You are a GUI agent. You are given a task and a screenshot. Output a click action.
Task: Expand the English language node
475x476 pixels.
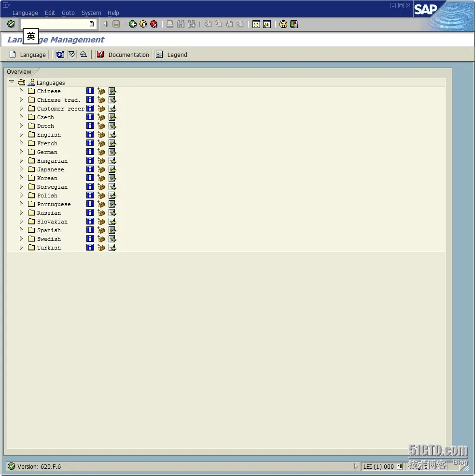[x=21, y=134]
